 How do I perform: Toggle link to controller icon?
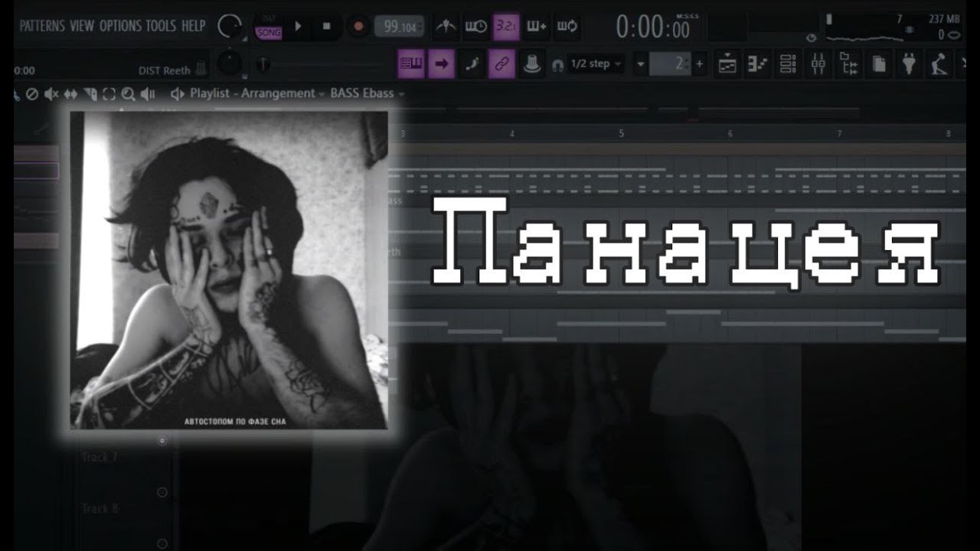click(501, 64)
